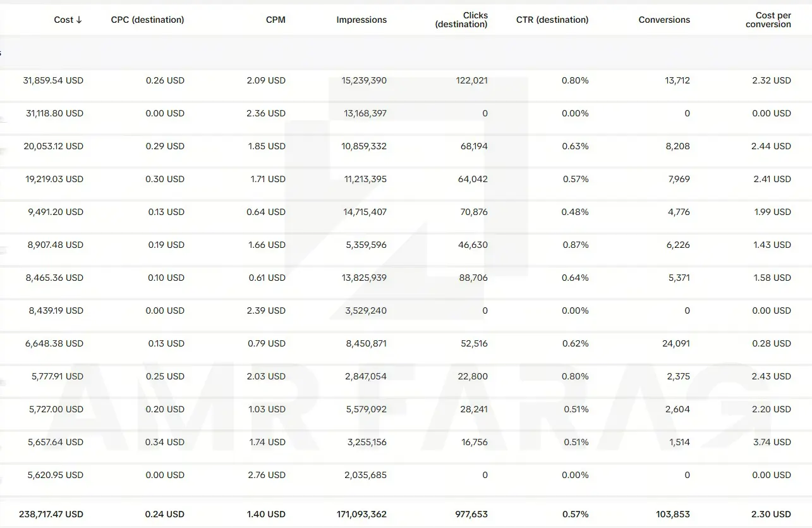Viewport: 812px width, 528px height.
Task: Select cost per conversion 3.74 USD
Action: [772, 442]
